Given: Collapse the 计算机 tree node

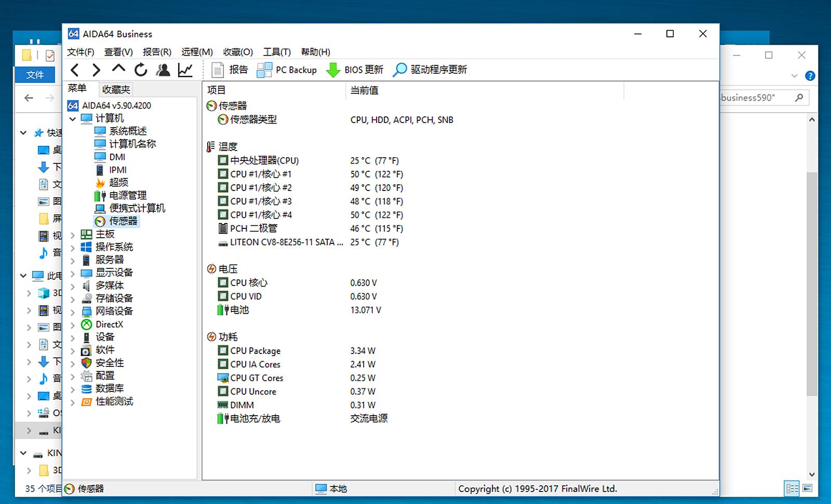Looking at the screenshot, I should pyautogui.click(x=73, y=119).
